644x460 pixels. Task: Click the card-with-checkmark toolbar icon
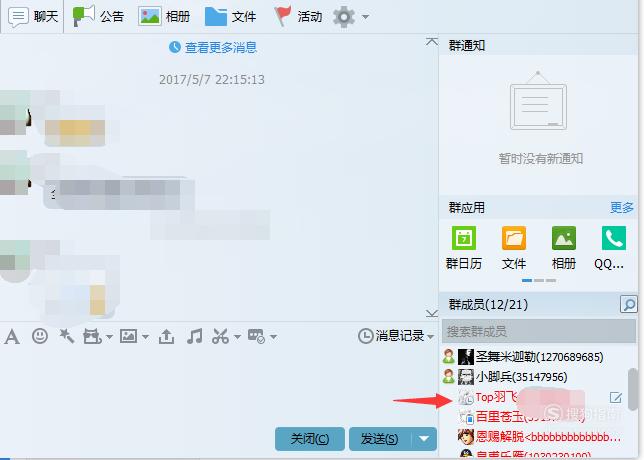256,336
